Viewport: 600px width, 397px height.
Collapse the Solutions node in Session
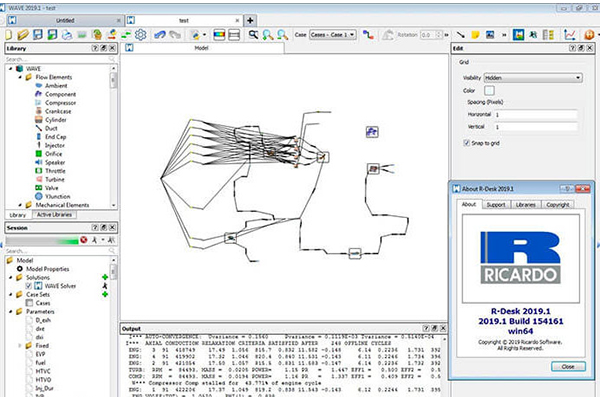click(11, 277)
